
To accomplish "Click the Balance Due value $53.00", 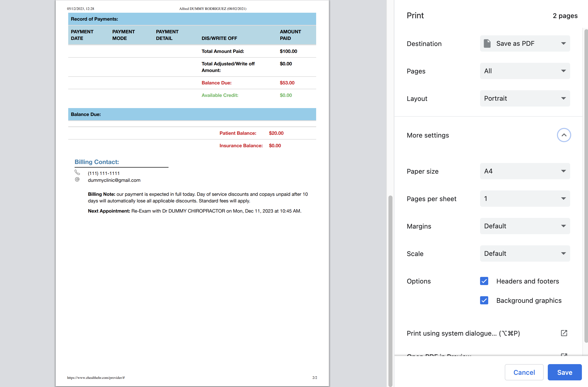I will (x=287, y=83).
